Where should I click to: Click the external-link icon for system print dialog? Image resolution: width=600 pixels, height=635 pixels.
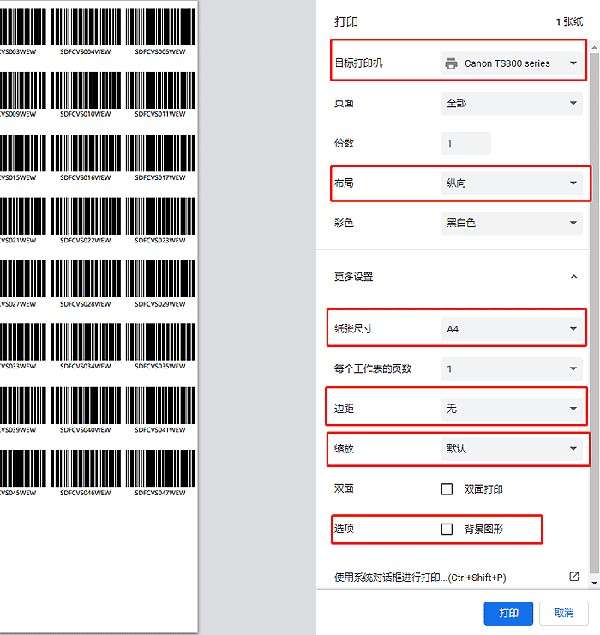(x=574, y=576)
